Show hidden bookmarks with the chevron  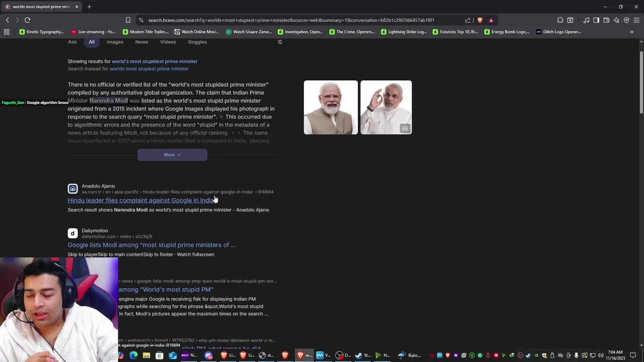(x=632, y=32)
